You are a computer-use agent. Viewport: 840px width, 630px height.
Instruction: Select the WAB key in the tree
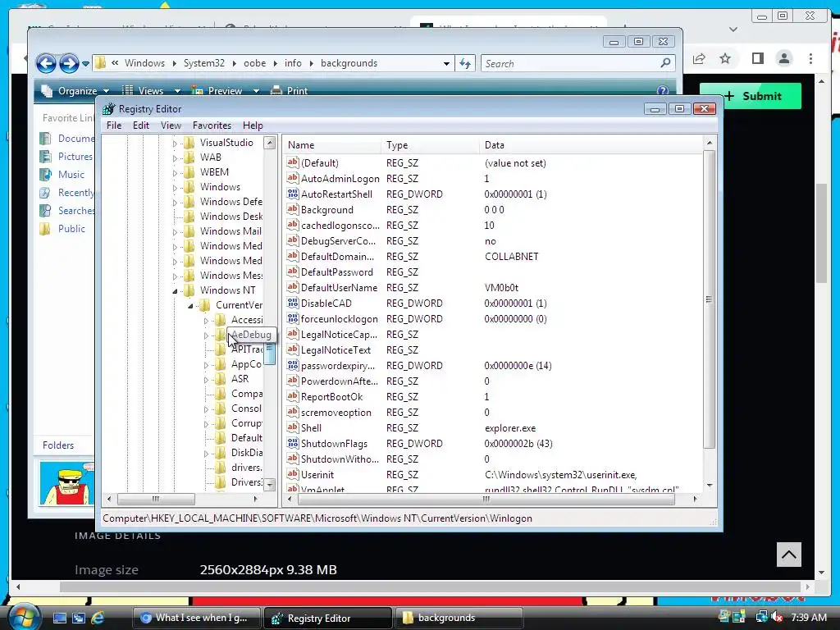click(x=211, y=157)
